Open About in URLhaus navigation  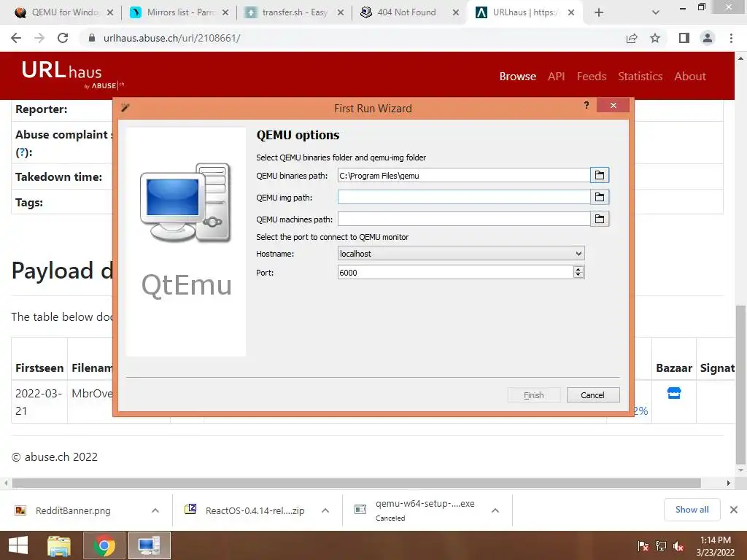(x=690, y=76)
